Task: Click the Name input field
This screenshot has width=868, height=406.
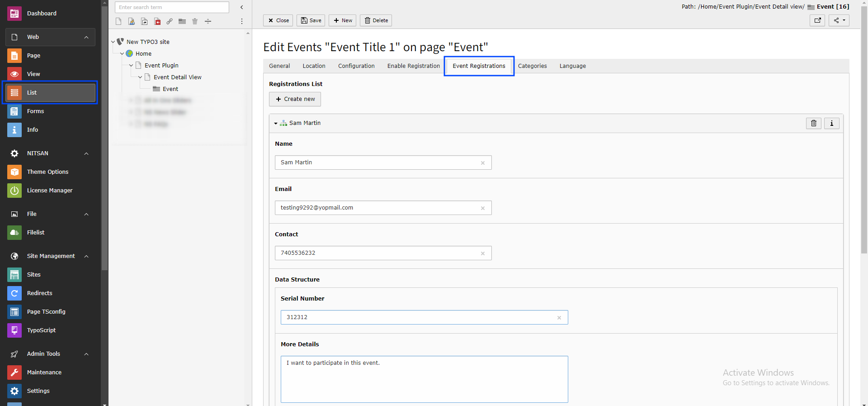Action: (383, 162)
